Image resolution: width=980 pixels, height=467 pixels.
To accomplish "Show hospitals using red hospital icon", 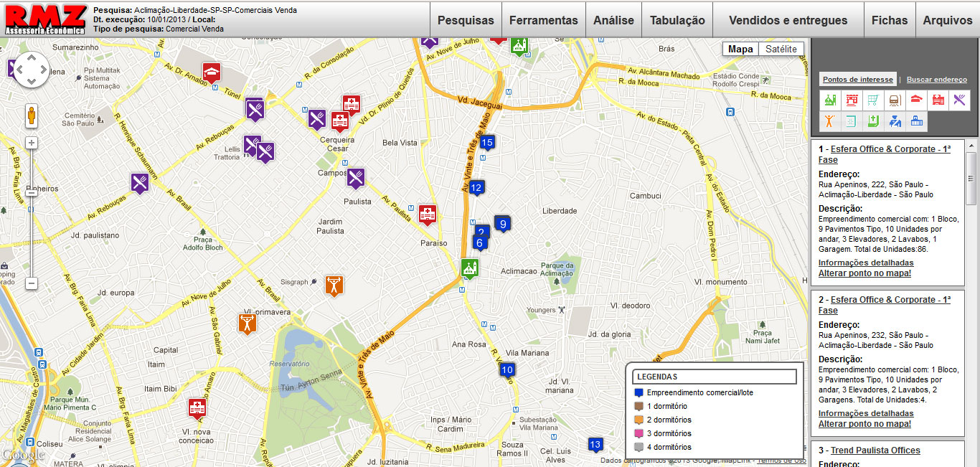I will (x=938, y=100).
